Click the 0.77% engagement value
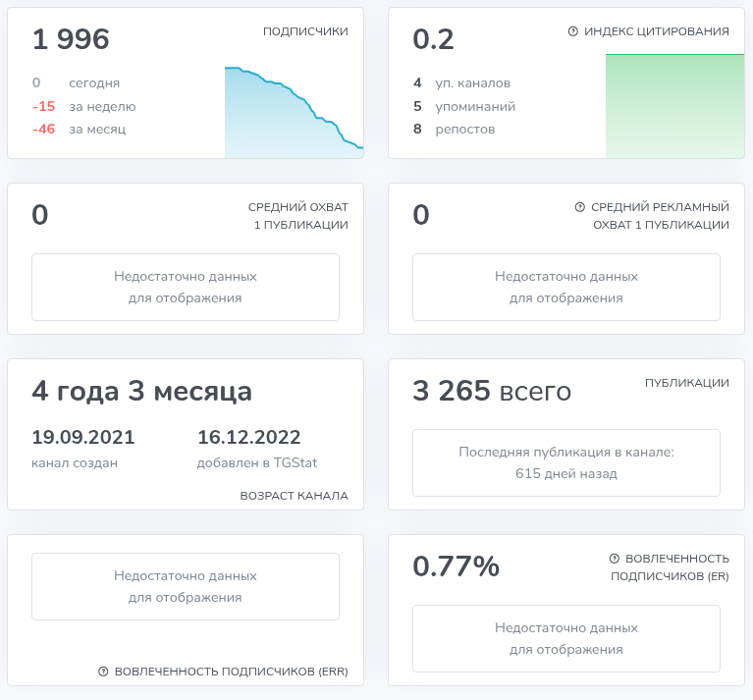The image size is (753, 700). tap(457, 566)
